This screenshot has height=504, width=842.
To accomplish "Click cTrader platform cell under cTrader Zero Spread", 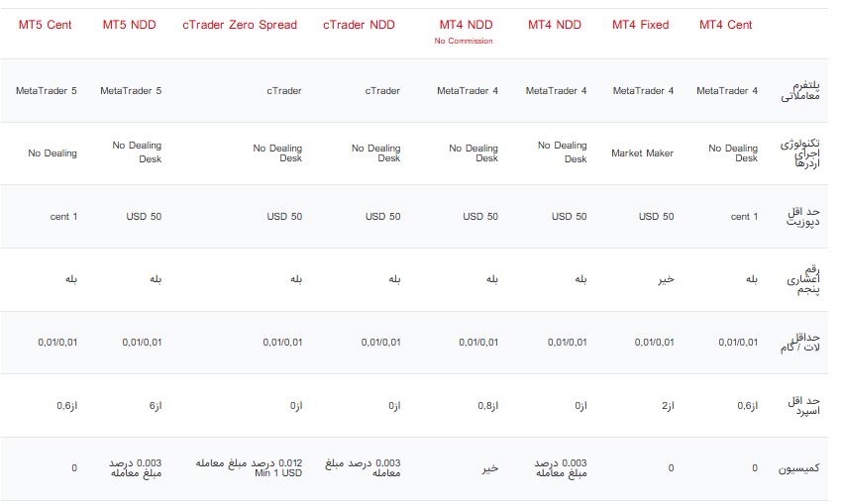I will click(284, 91).
